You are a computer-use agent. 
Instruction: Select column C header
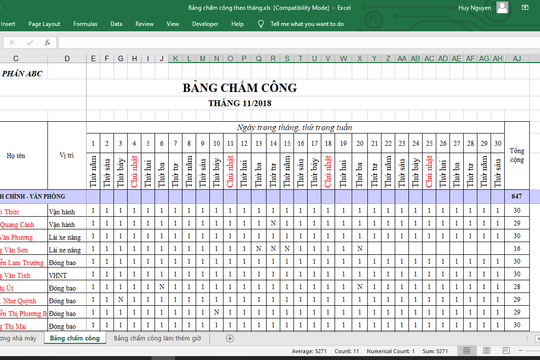[16, 58]
